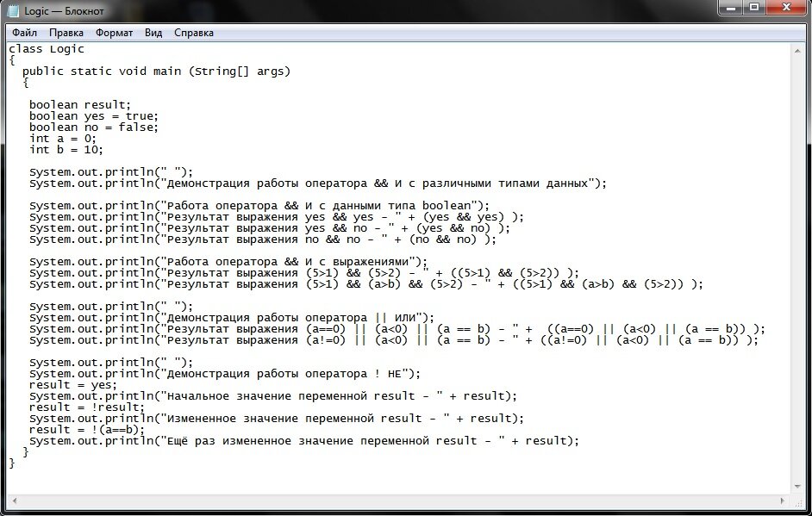This screenshot has width=812, height=516.
Task: Click the println line starting '(a==0) ||'
Action: [397, 329]
